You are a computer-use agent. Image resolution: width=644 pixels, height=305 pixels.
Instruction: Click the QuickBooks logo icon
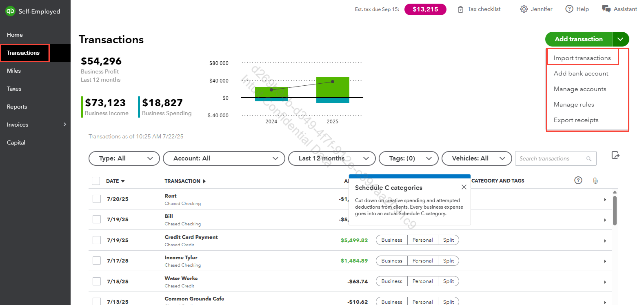pos(10,11)
